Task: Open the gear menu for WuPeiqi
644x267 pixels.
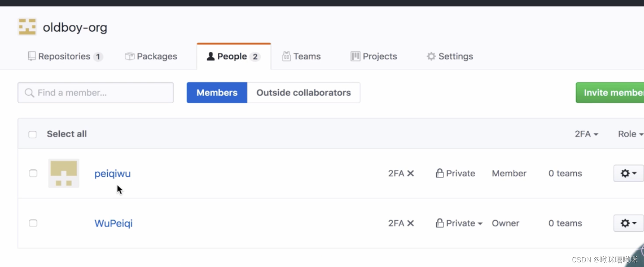Action: (628, 223)
